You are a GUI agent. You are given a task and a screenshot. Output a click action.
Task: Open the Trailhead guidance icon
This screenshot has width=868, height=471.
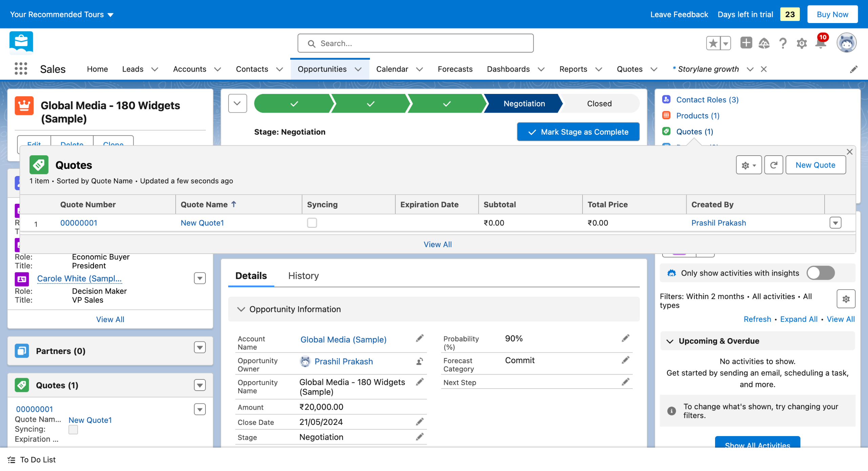click(x=764, y=43)
